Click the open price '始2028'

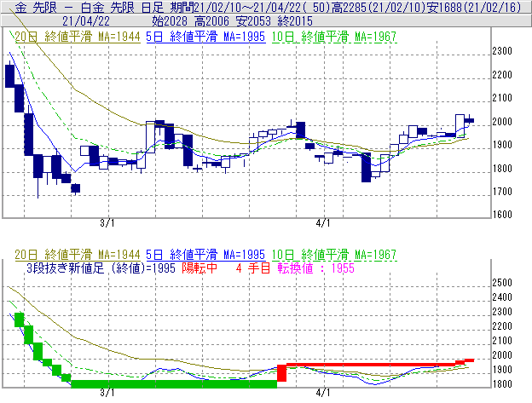pyautogui.click(x=170, y=21)
